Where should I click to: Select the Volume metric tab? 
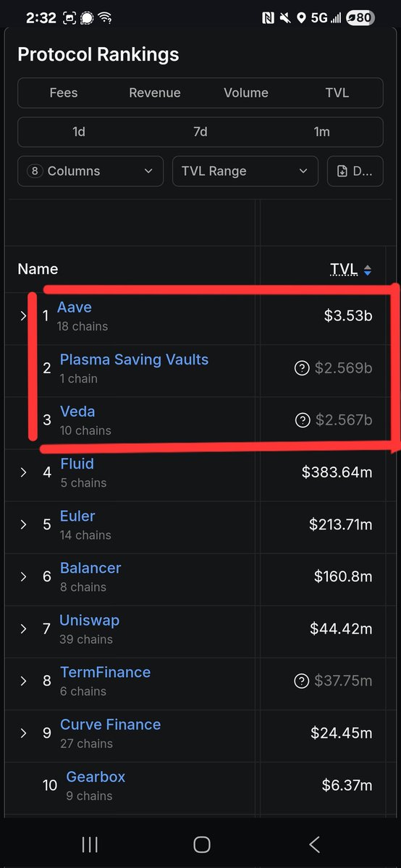click(246, 93)
